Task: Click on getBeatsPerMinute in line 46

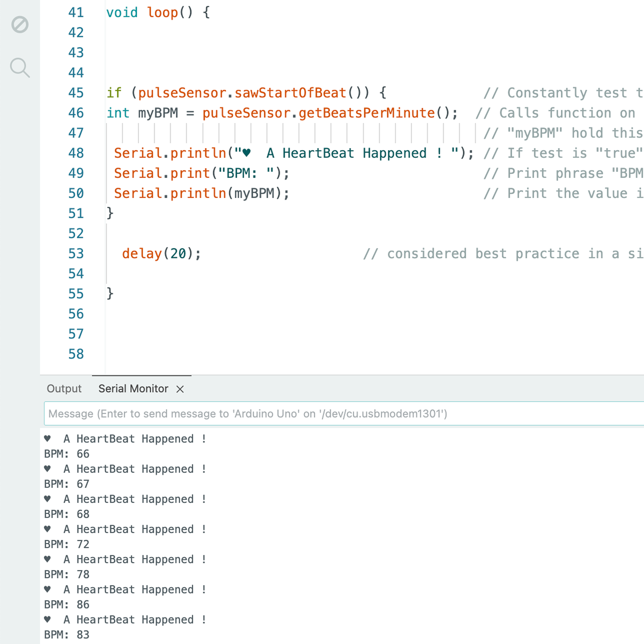Action: (x=367, y=113)
